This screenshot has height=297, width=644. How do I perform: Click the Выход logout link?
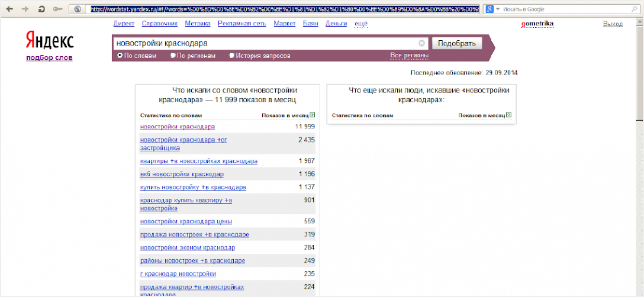613,24
